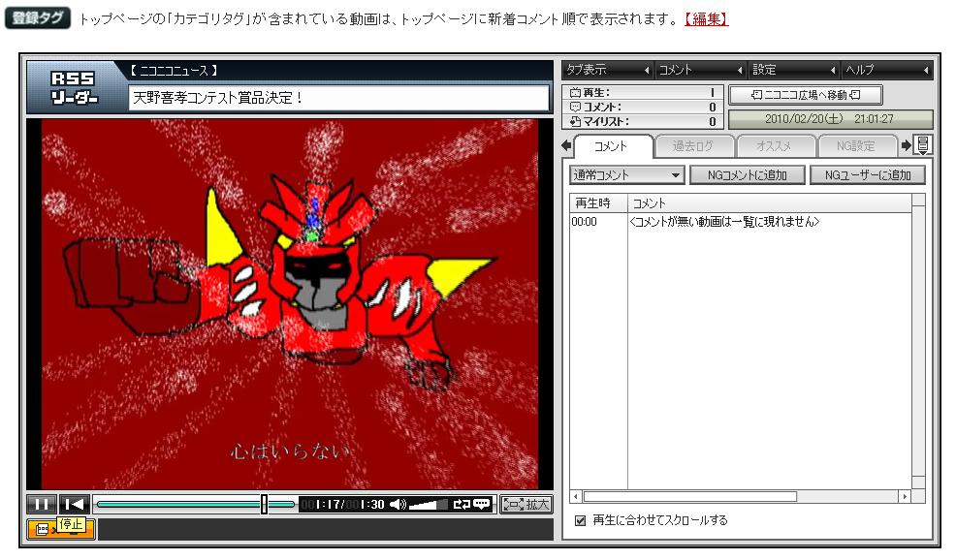Click the left arrow beside the tabs
Image resolution: width=956 pixels, height=560 pixels.
pos(567,145)
